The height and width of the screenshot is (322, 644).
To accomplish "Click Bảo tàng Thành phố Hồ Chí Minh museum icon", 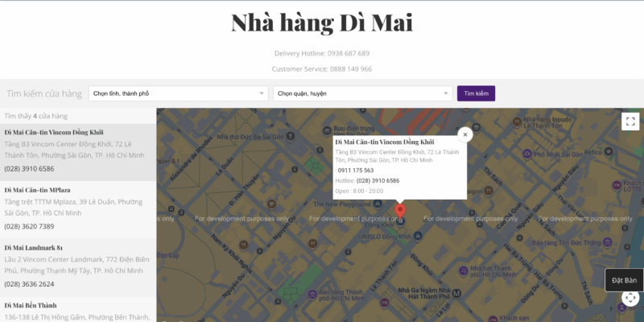I will point(312,294).
